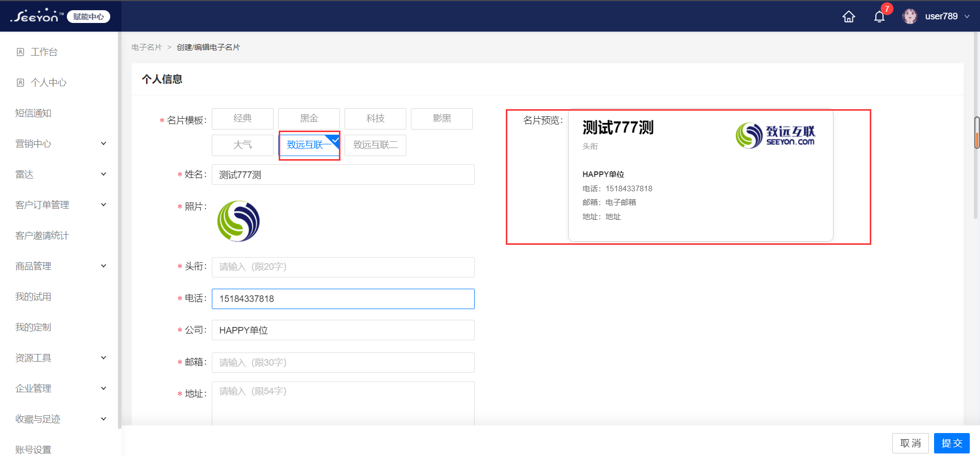The width and height of the screenshot is (980, 456).
Task: Focus the 头衔 input field
Action: click(x=343, y=267)
